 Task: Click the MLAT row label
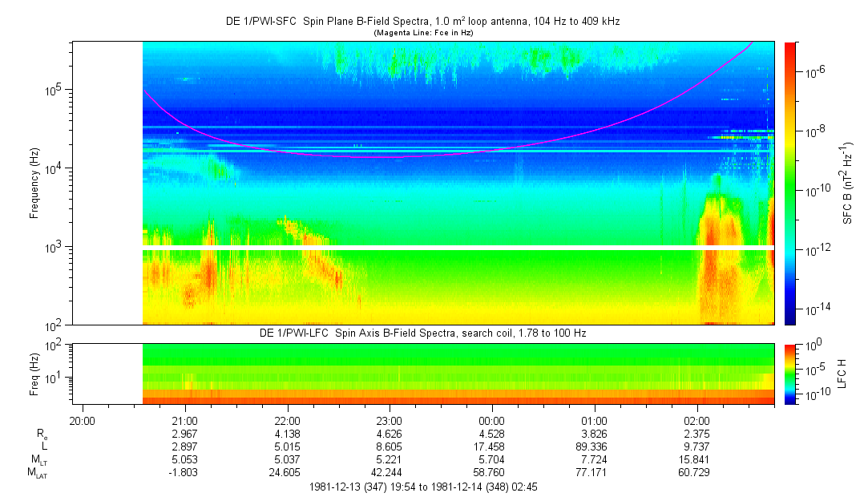click(36, 473)
